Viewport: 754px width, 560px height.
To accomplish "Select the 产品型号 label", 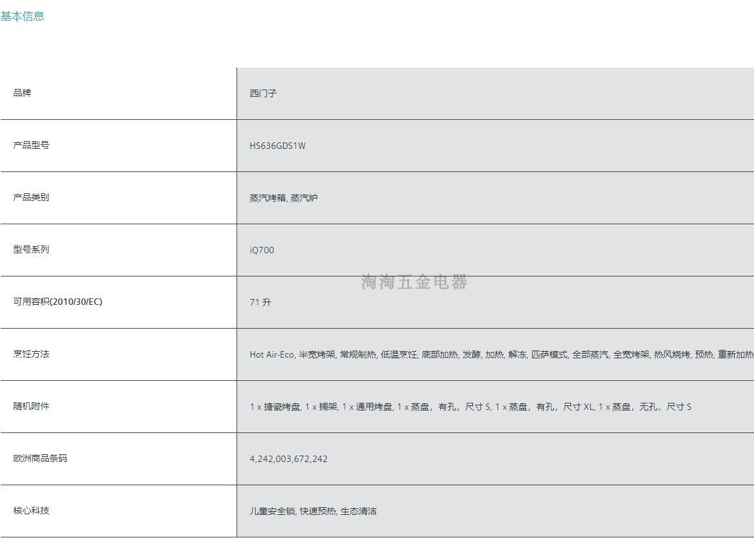I will pos(32,145).
